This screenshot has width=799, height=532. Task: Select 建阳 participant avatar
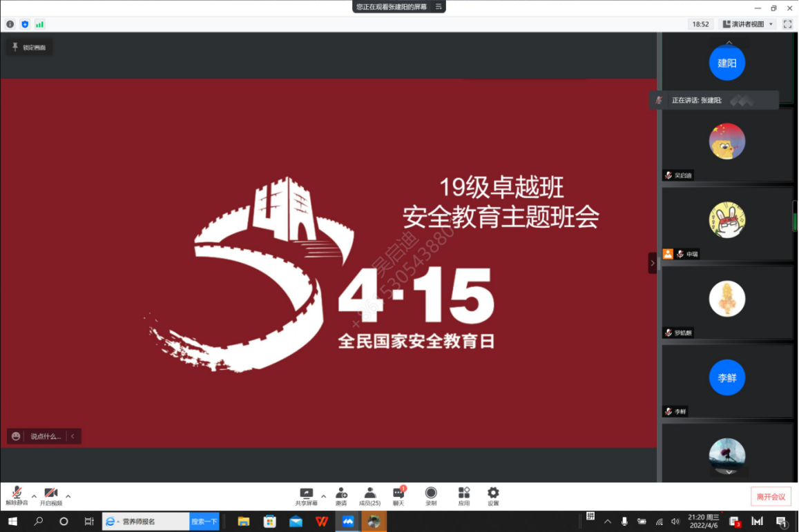tap(727, 63)
